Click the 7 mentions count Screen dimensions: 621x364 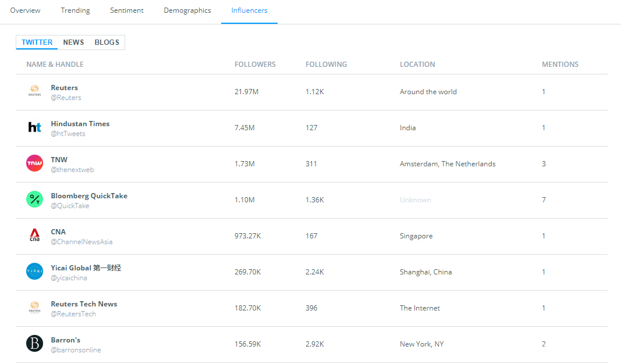coord(544,200)
